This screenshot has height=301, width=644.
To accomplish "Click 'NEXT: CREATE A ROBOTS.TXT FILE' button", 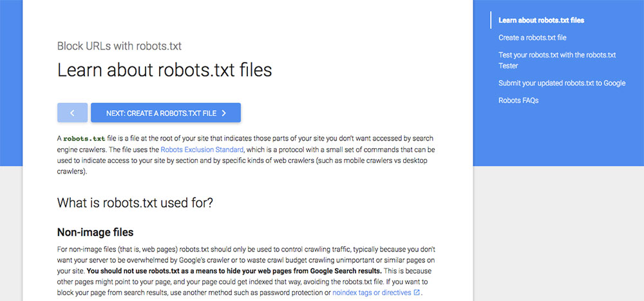I will (x=166, y=113).
